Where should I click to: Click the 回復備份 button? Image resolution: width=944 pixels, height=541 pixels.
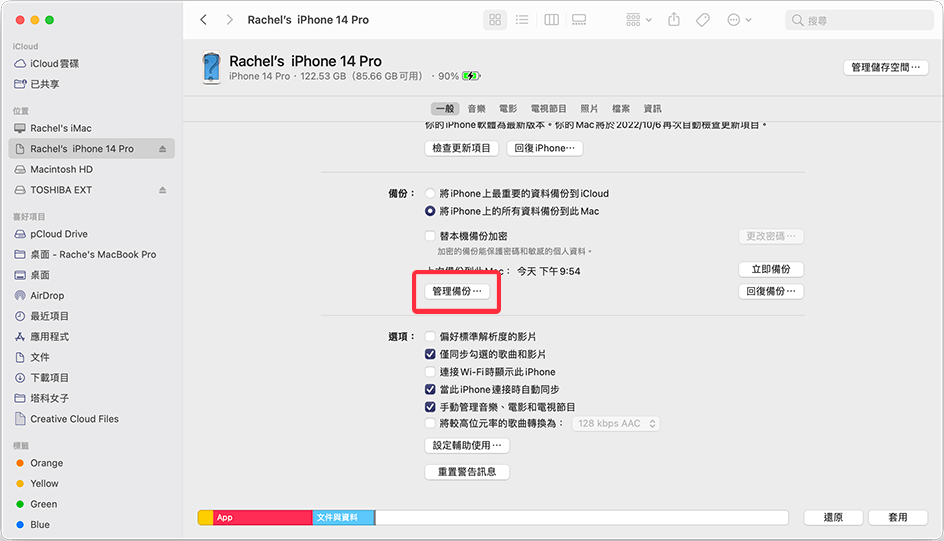771,291
